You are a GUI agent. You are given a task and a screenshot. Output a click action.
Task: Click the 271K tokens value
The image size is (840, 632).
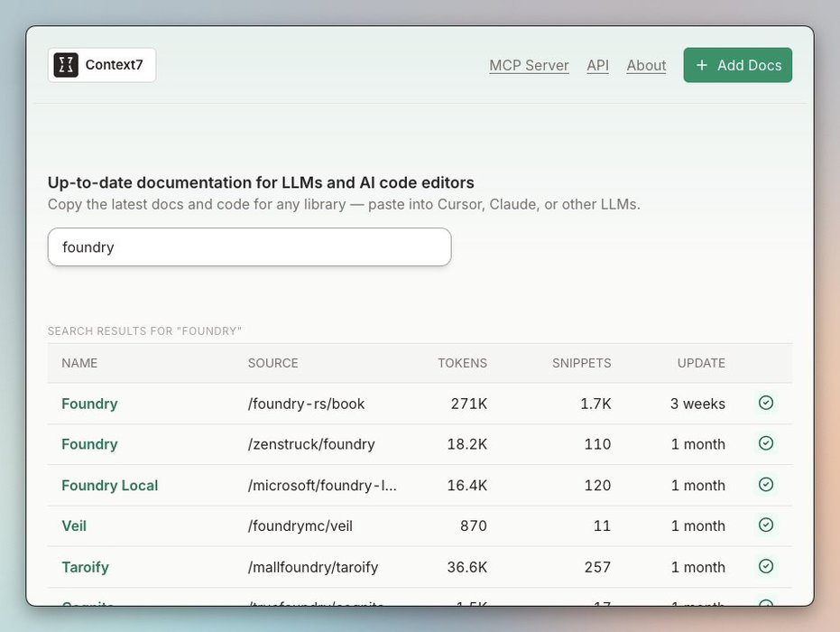[469, 404]
